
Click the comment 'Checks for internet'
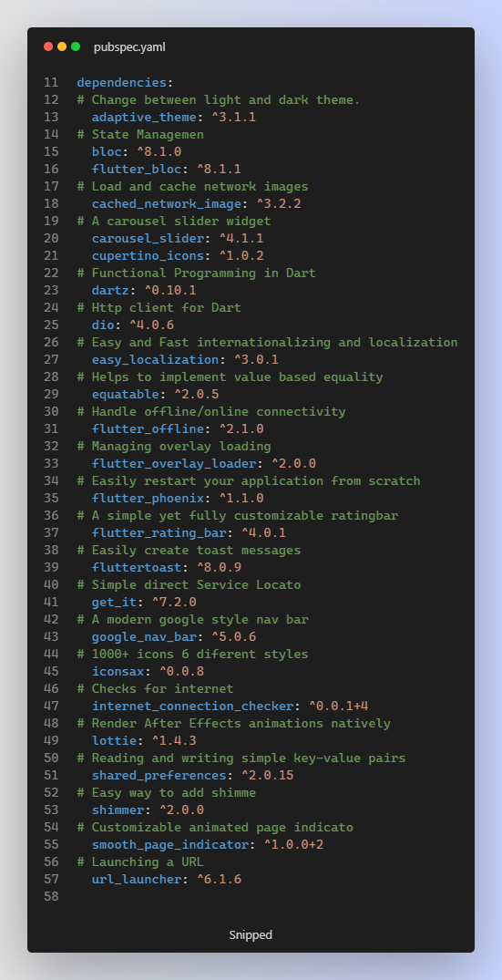point(155,689)
